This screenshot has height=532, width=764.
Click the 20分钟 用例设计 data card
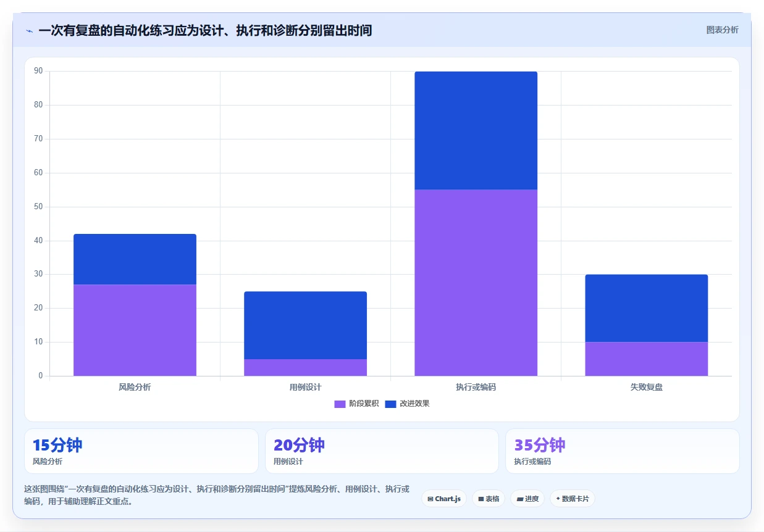382,451
